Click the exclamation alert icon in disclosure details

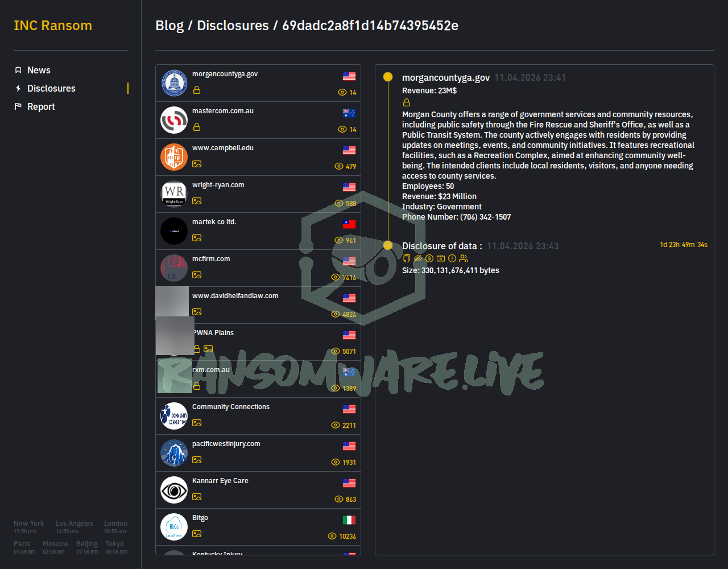452,258
